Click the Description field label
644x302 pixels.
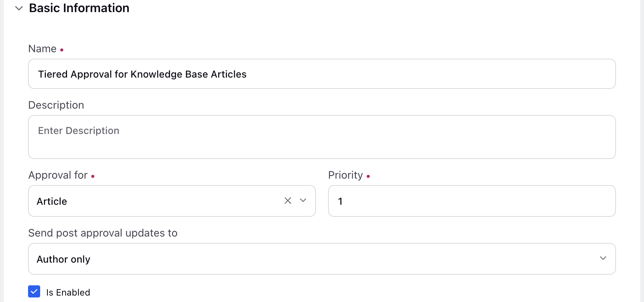tap(56, 105)
